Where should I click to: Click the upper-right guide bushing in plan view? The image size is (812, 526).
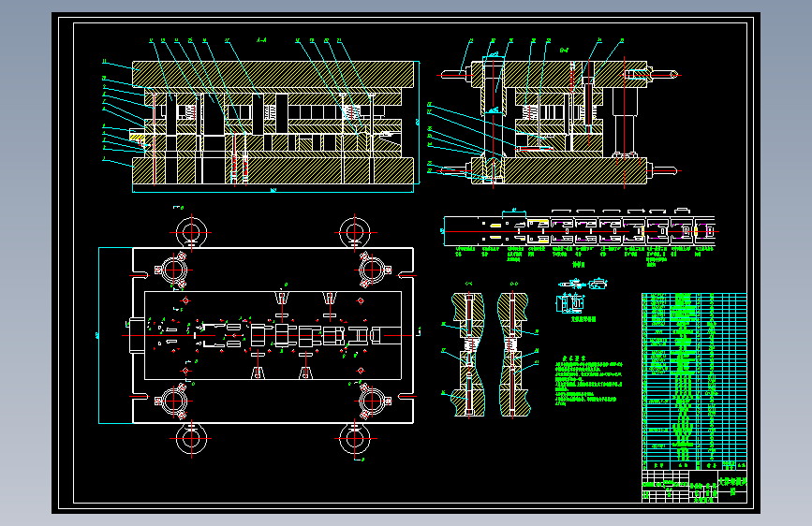point(373,270)
